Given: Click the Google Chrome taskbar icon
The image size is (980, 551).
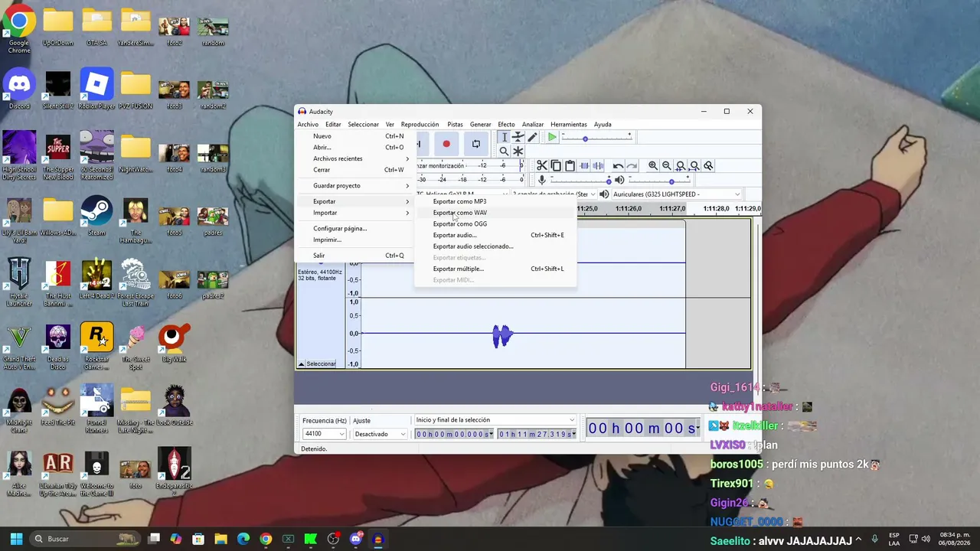Looking at the screenshot, I should pyautogui.click(x=266, y=539).
